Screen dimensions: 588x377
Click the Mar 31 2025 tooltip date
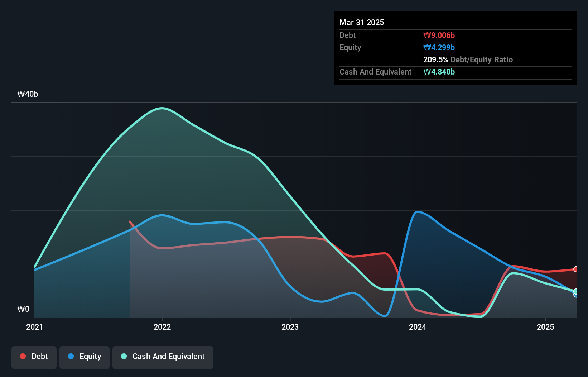point(362,22)
